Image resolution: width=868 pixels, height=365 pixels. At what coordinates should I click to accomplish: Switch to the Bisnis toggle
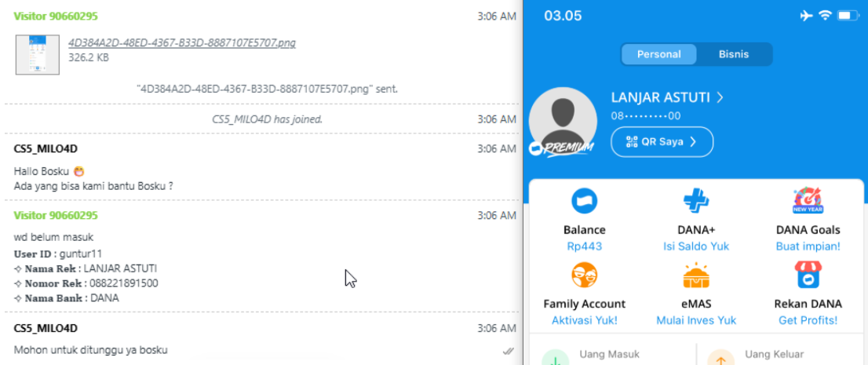tap(734, 54)
